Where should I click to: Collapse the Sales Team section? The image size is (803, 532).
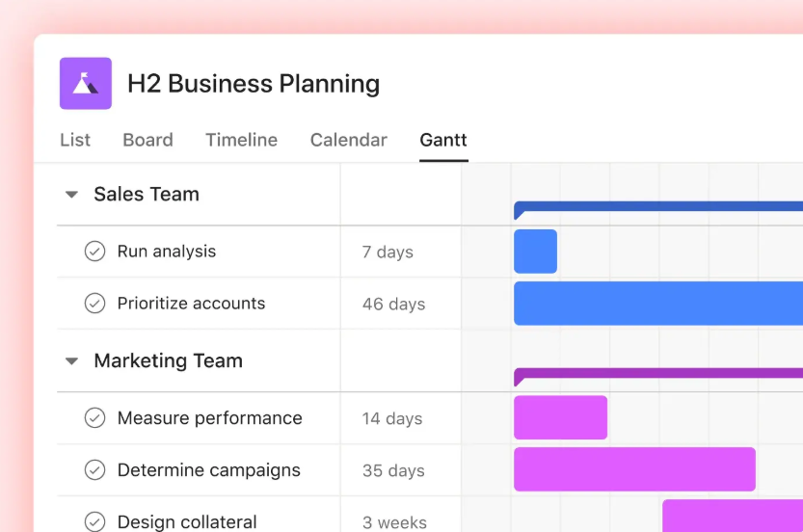tap(71, 195)
